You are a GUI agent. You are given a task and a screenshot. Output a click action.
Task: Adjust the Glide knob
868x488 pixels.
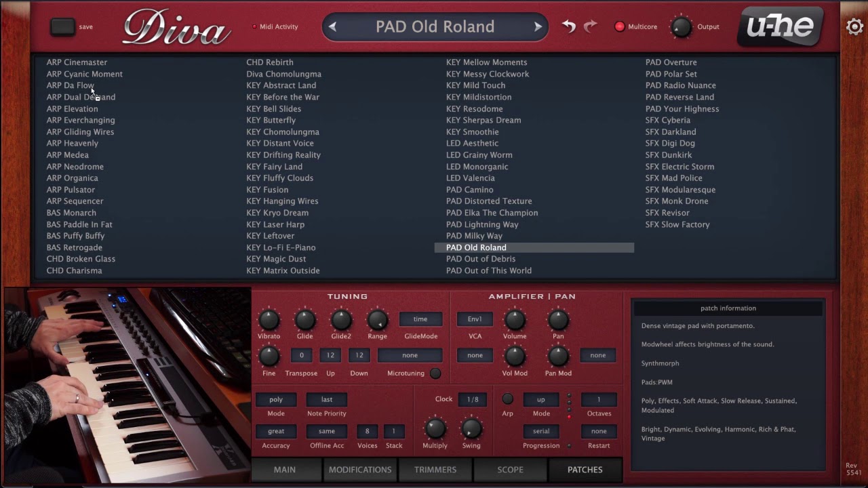click(305, 320)
